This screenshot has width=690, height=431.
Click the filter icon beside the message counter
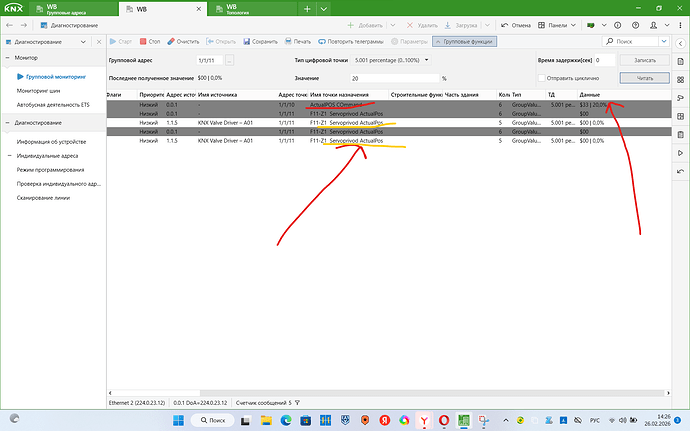click(297, 403)
